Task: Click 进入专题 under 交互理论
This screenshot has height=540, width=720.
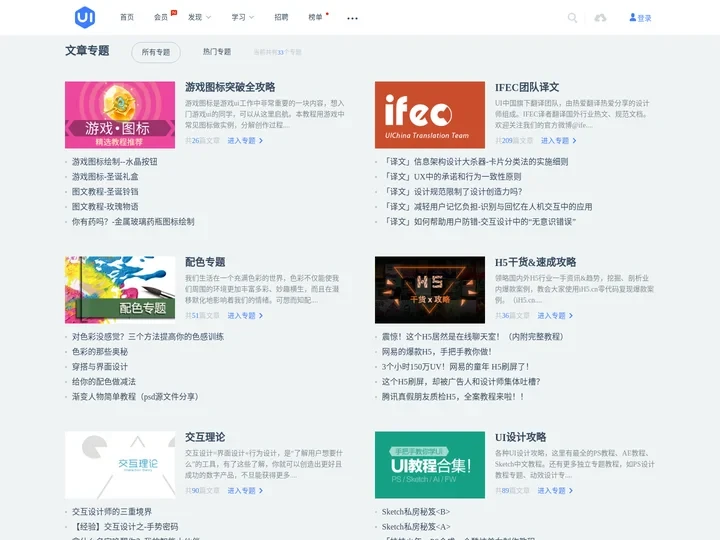Action: click(x=242, y=490)
